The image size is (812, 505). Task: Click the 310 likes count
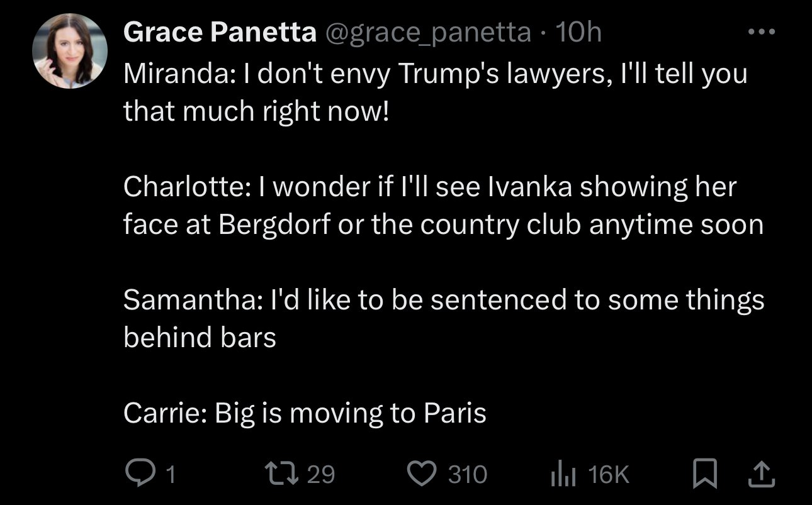pyautogui.click(x=467, y=474)
